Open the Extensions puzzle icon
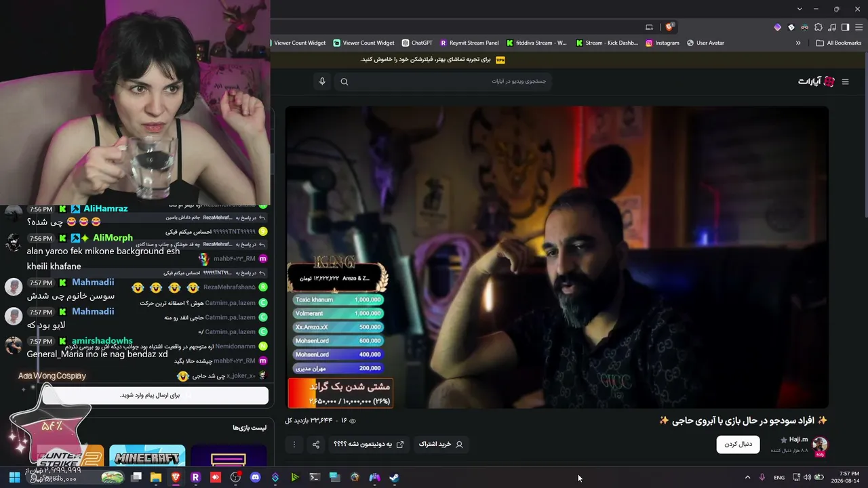The image size is (868, 488). 818,27
